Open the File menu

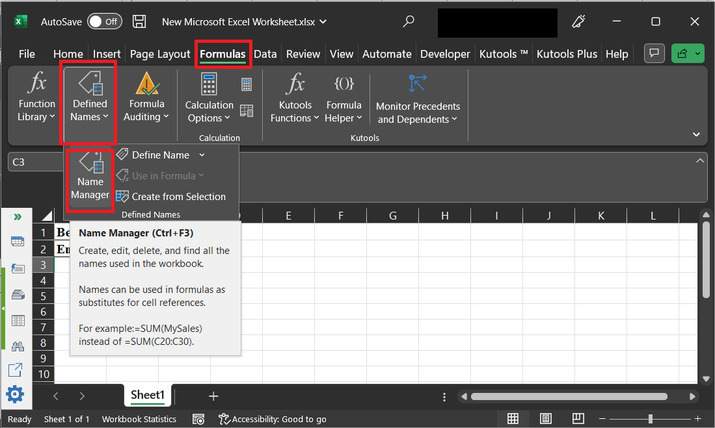click(x=26, y=54)
